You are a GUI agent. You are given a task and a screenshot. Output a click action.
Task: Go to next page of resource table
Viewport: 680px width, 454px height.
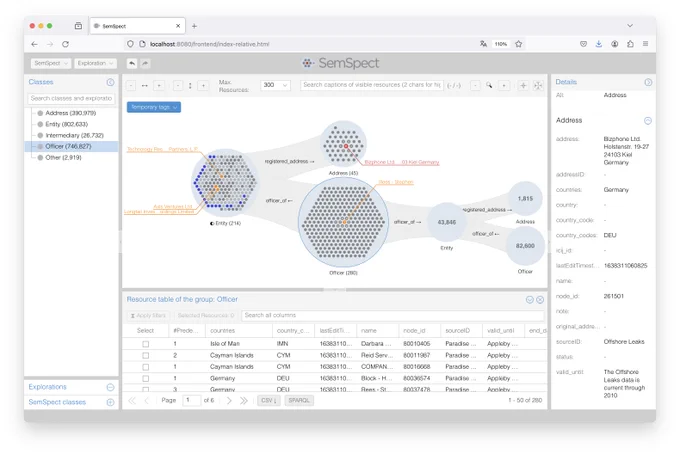(x=229, y=400)
